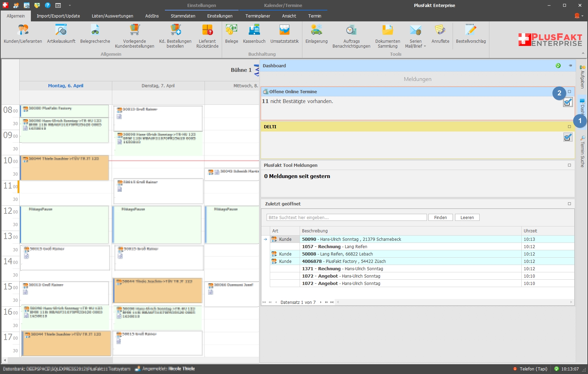Switch to the Terminplaner tab
588x374 pixels.
[258, 16]
